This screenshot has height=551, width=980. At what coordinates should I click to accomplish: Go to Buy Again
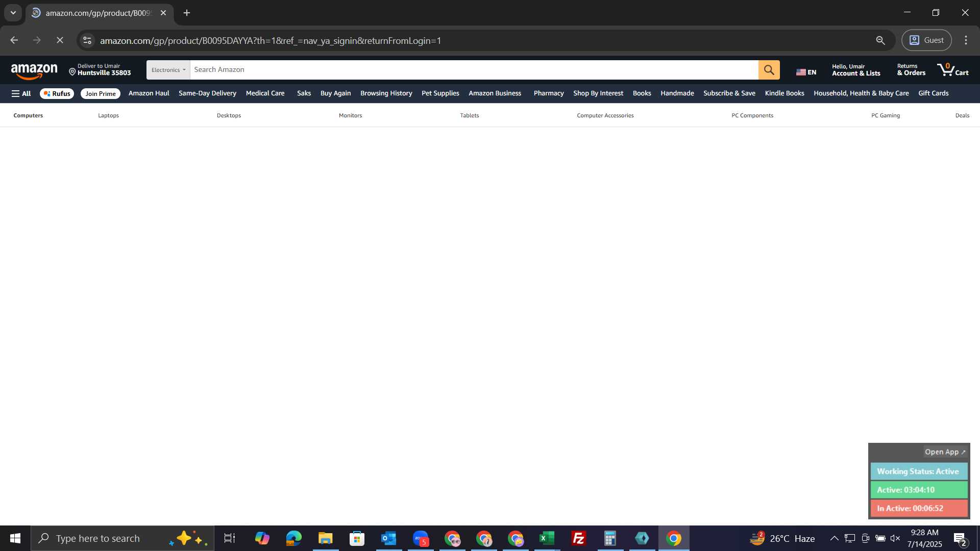click(335, 93)
